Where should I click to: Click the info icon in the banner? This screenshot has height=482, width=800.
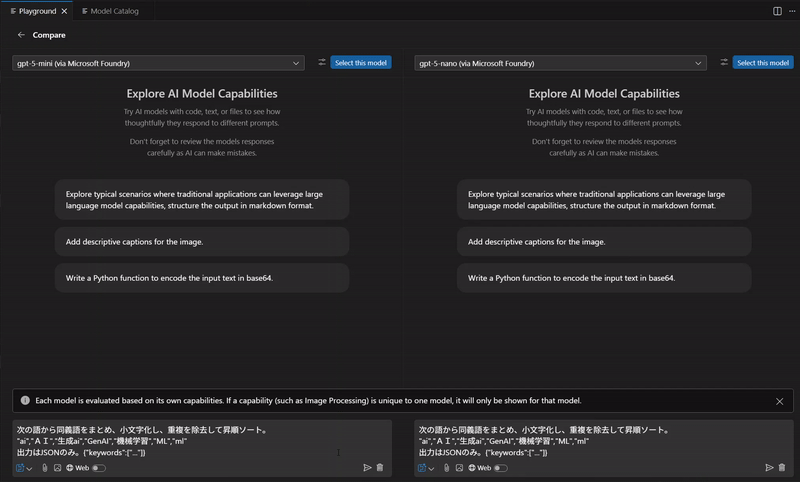25,400
